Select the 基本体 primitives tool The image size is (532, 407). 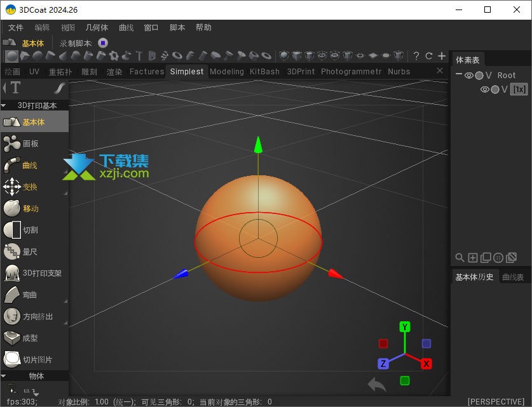[x=34, y=122]
